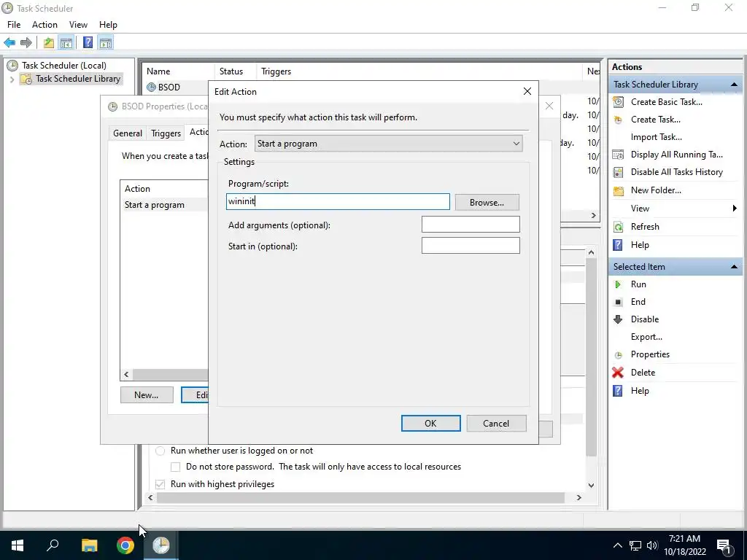The height and width of the screenshot is (560, 747).
Task: Launch Google Chrome from taskbar
Action: click(125, 545)
